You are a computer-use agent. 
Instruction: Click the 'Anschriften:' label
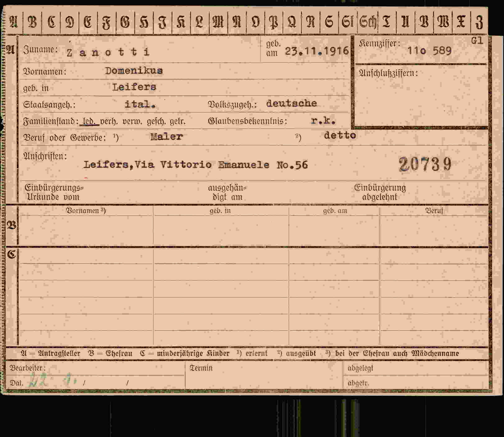pyautogui.click(x=45, y=156)
